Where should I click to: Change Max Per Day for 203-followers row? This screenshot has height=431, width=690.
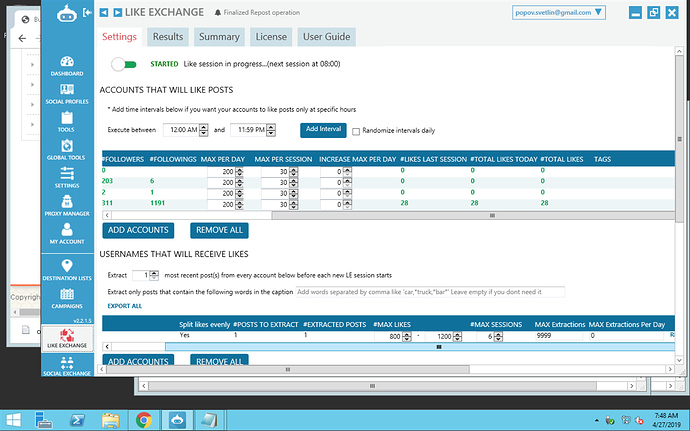[x=239, y=183]
